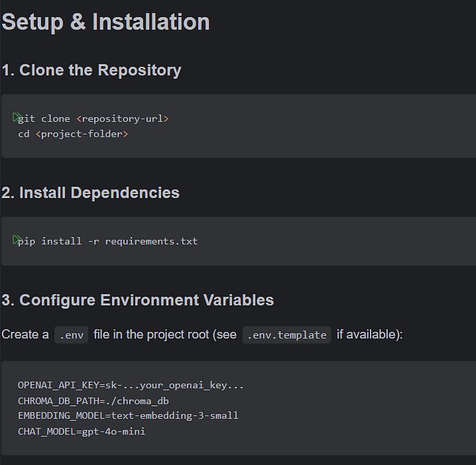
Task: Click the 'Create a' paragraph text
Action: [x=25, y=334]
